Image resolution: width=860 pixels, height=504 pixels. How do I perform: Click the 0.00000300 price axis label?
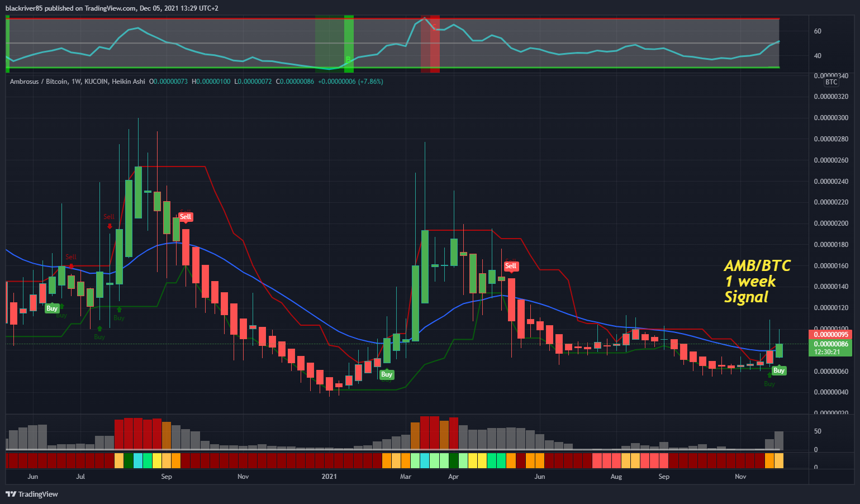click(831, 118)
